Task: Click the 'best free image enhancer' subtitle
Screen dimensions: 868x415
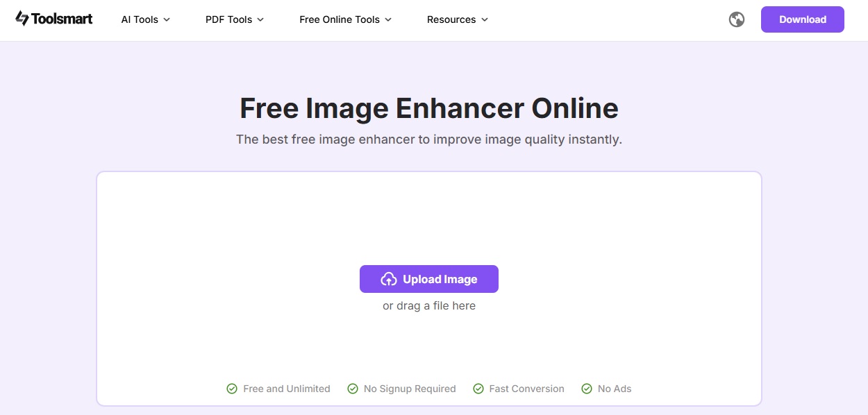Action: 429,139
